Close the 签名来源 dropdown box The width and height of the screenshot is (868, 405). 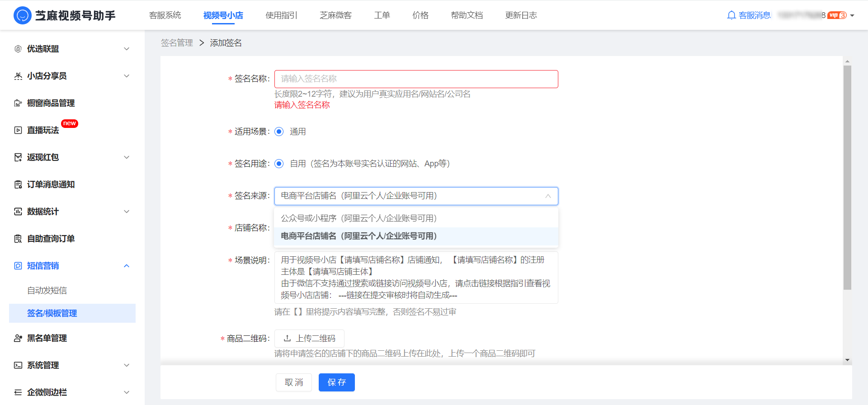click(416, 196)
